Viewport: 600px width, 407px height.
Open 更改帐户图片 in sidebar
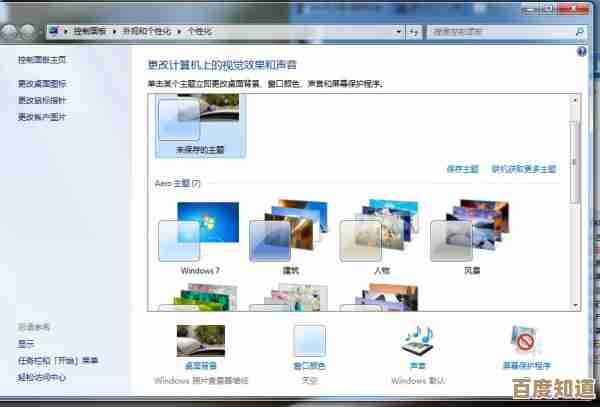point(42,117)
